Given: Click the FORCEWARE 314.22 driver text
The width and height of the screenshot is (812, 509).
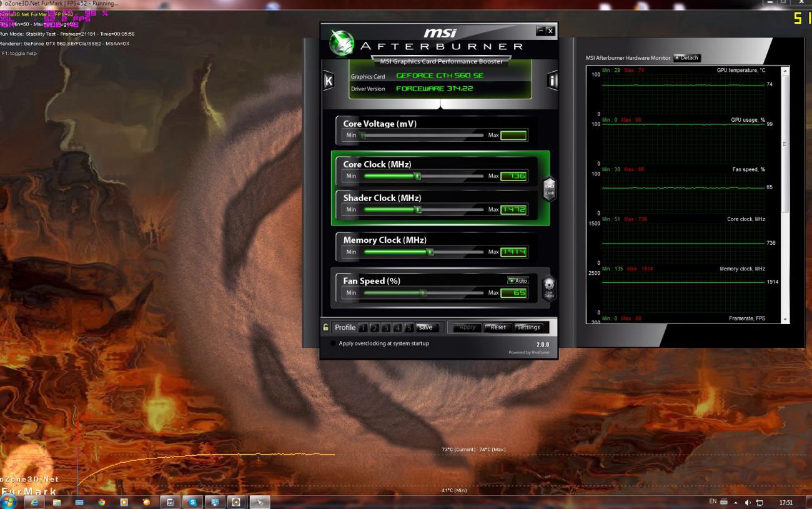Looking at the screenshot, I should [435, 89].
